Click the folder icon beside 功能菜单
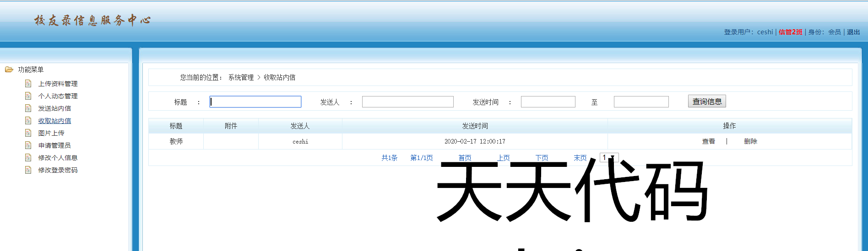The height and width of the screenshot is (251, 868). (x=9, y=69)
